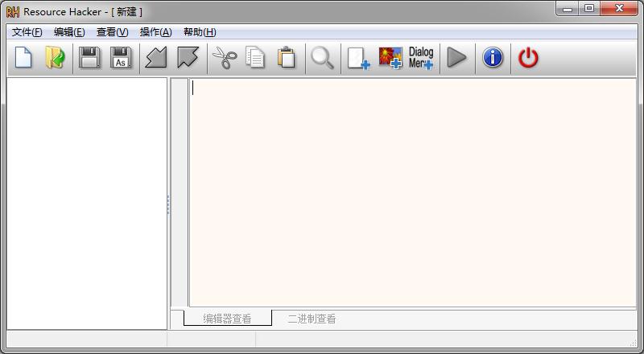The width and height of the screenshot is (644, 354).
Task: Open search with magnifying glass icon
Action: point(323,57)
